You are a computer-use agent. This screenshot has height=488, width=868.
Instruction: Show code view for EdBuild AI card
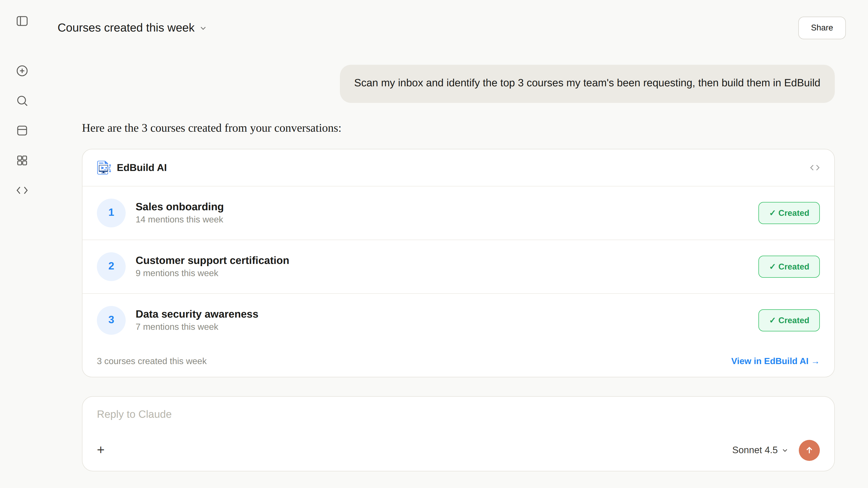click(x=814, y=168)
